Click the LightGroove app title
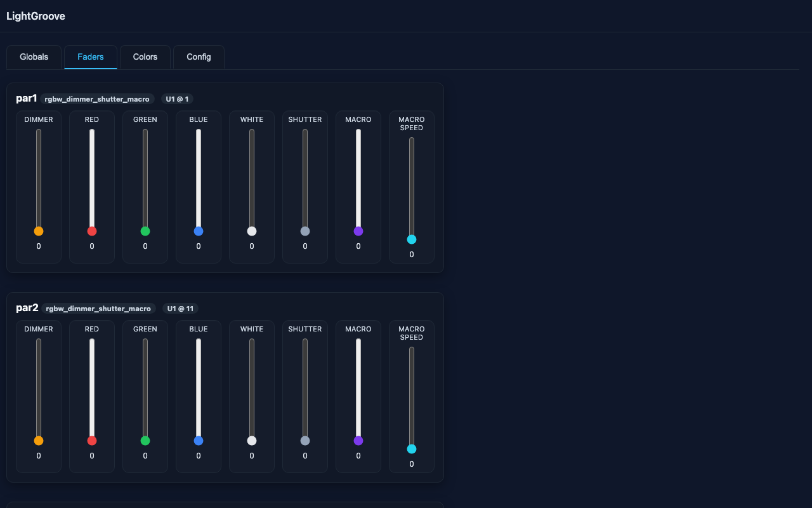This screenshot has height=508, width=812. click(36, 16)
